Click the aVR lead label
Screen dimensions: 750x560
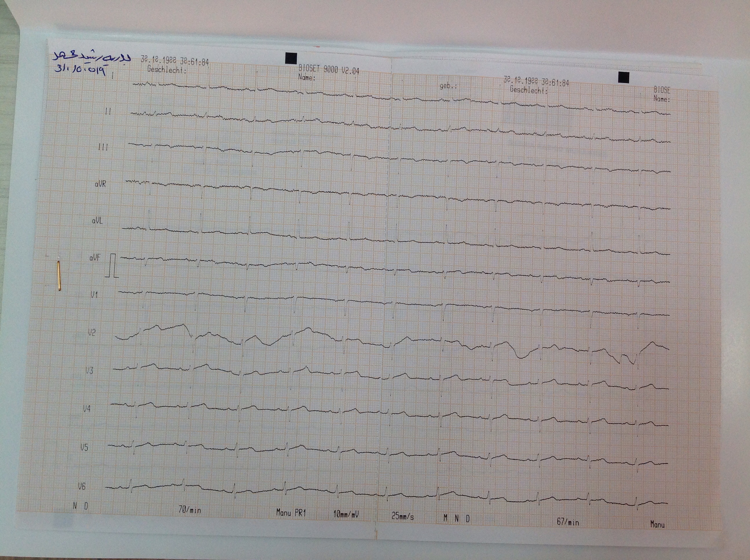click(x=100, y=184)
